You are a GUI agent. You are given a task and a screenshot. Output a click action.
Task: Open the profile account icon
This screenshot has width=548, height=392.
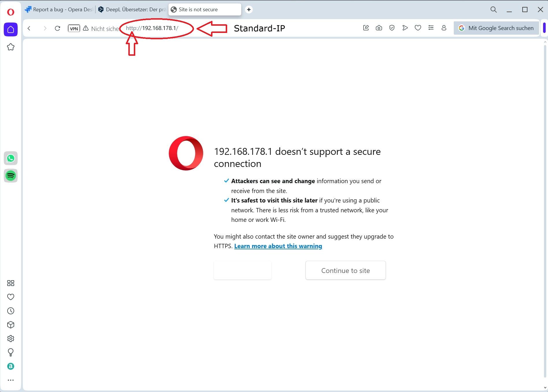pos(444,28)
